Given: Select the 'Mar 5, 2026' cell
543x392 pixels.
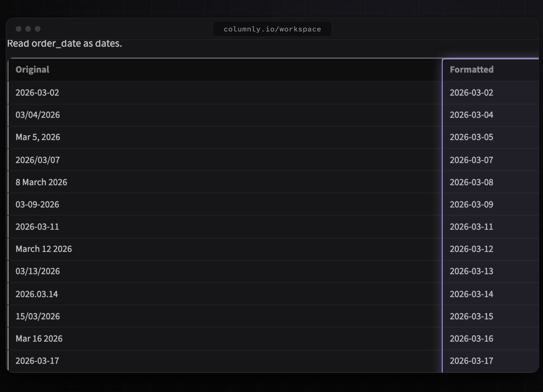Looking at the screenshot, I should pos(225,137).
